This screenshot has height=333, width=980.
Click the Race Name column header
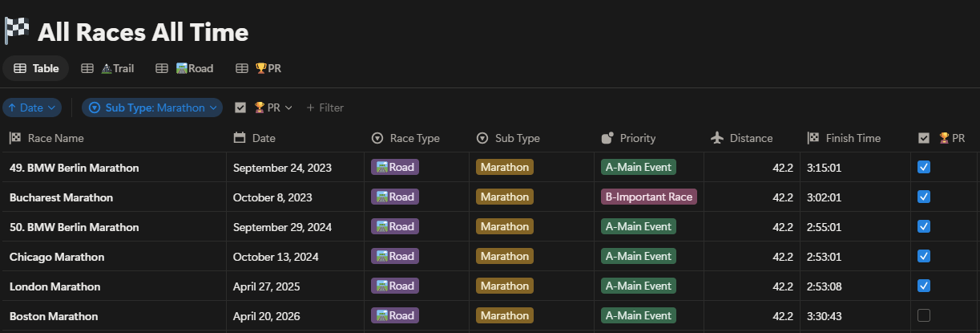point(114,138)
